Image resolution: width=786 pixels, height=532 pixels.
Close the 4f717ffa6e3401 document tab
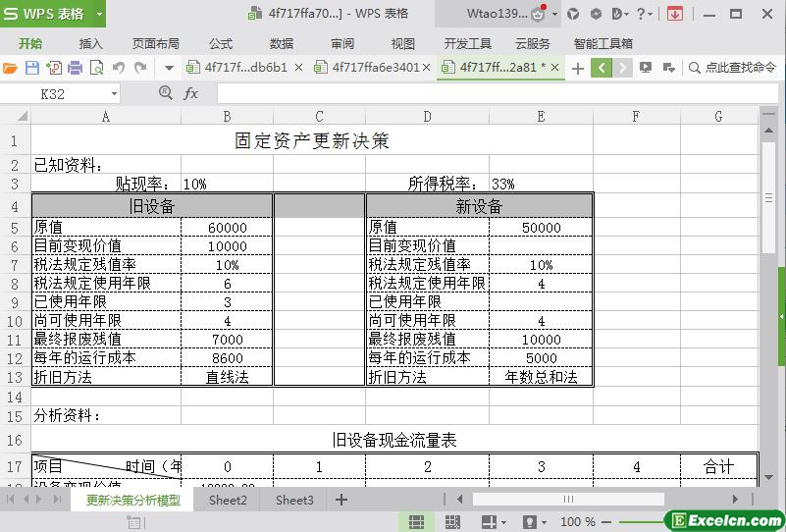click(x=426, y=67)
